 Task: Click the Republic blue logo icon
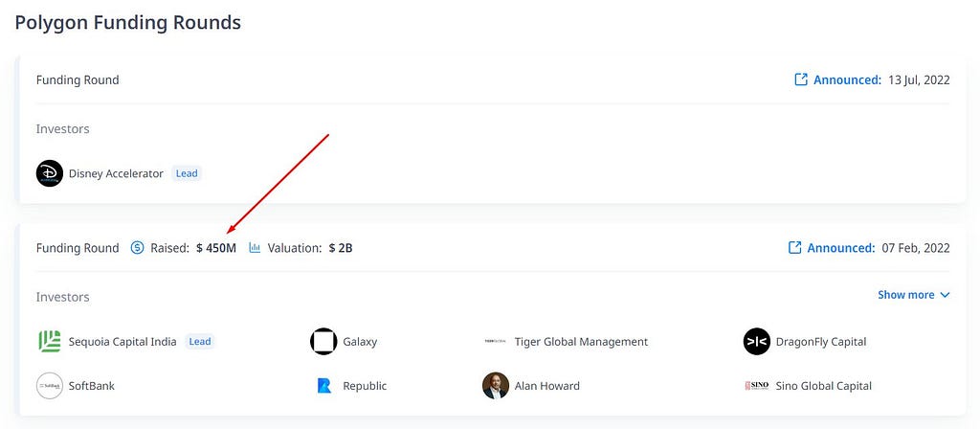click(x=323, y=386)
